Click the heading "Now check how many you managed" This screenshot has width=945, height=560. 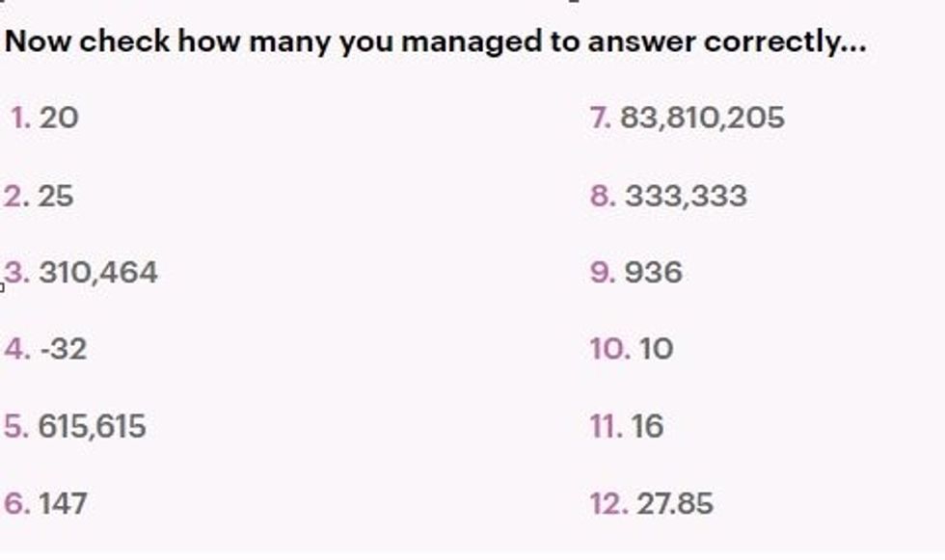click(435, 42)
